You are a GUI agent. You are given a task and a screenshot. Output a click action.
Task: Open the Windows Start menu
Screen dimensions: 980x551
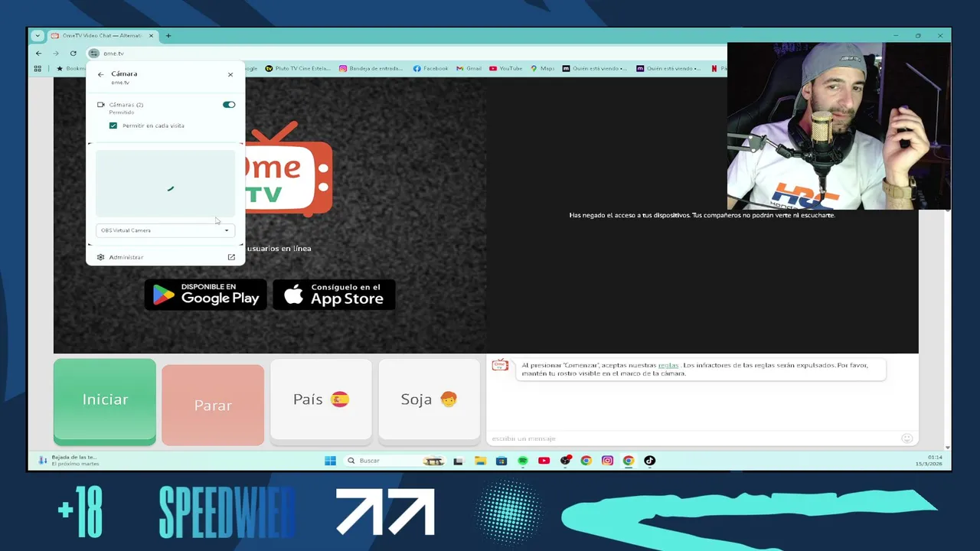click(330, 461)
